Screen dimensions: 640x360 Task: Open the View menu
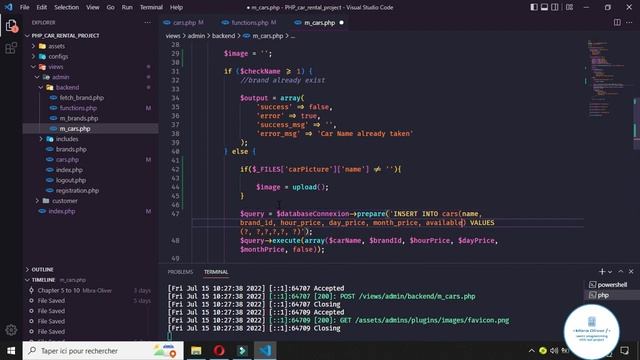[x=93, y=7]
